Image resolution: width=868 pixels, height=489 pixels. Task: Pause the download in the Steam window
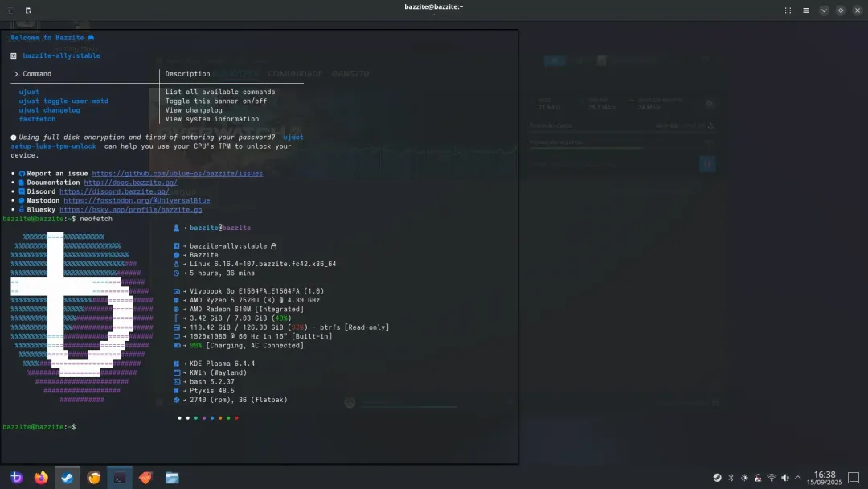[x=707, y=164]
